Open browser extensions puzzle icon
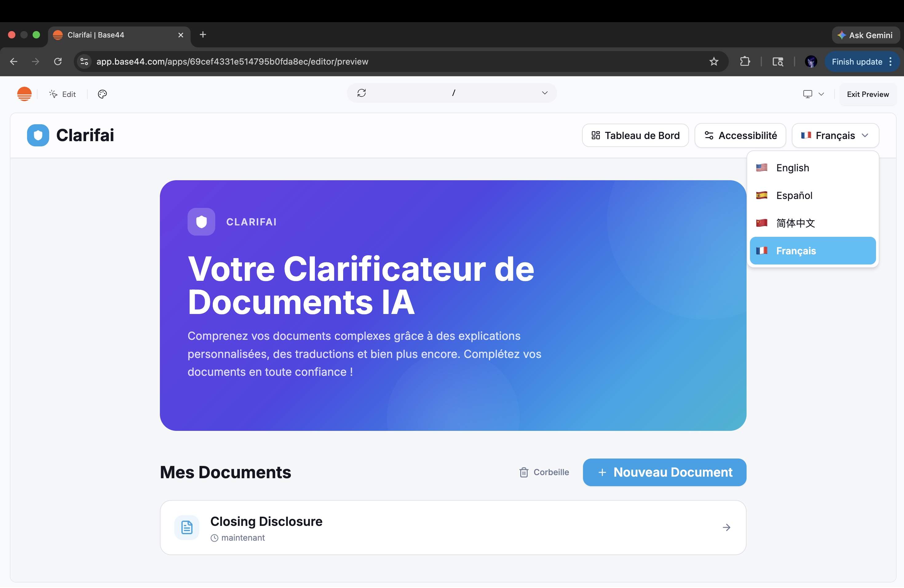 pyautogui.click(x=745, y=62)
